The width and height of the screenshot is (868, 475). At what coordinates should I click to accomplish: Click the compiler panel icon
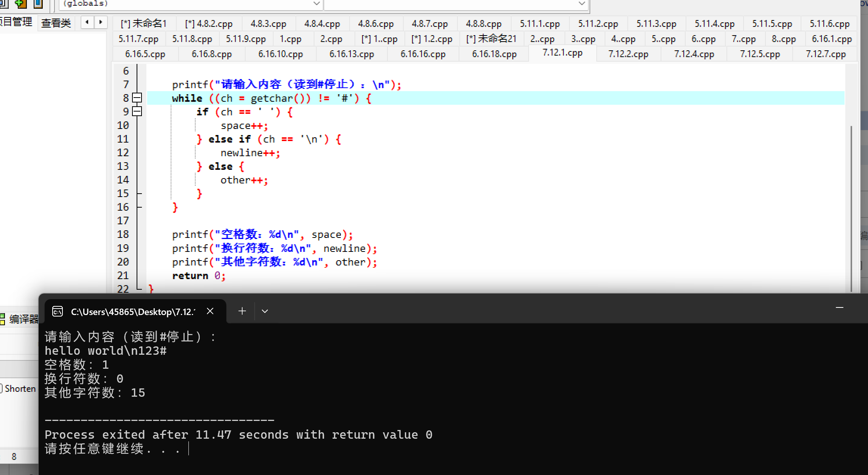coord(2,319)
